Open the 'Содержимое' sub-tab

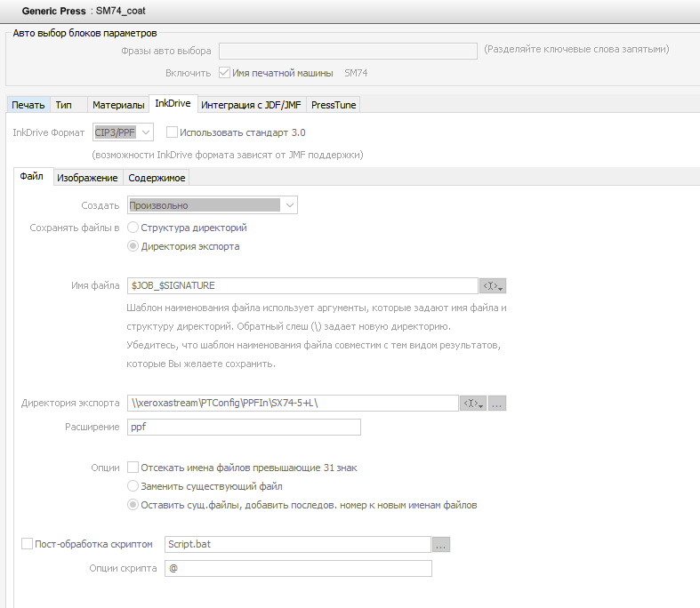click(x=157, y=178)
